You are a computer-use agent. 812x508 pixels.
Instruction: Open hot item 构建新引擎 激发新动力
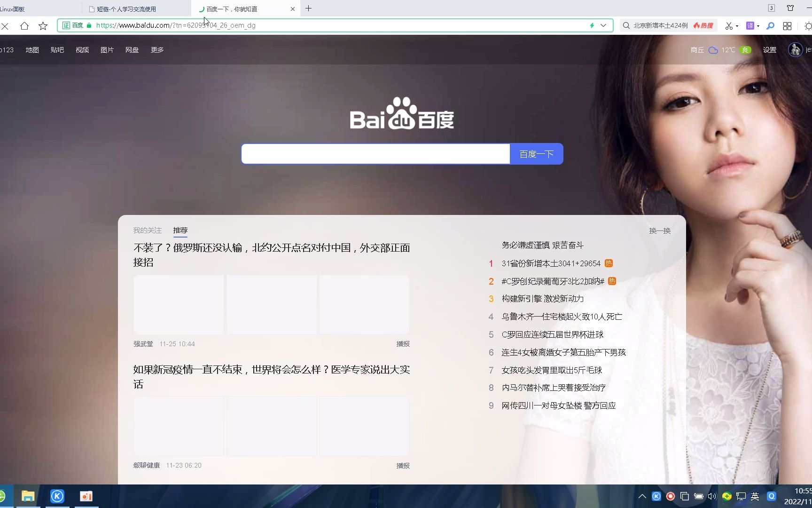[542, 299]
